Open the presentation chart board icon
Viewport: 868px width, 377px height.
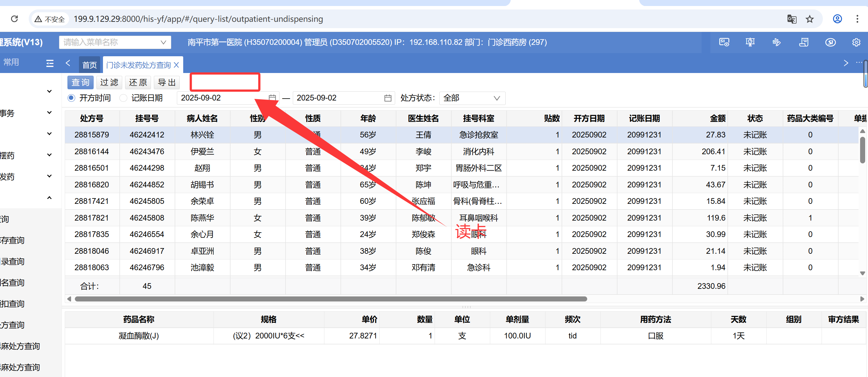click(750, 42)
